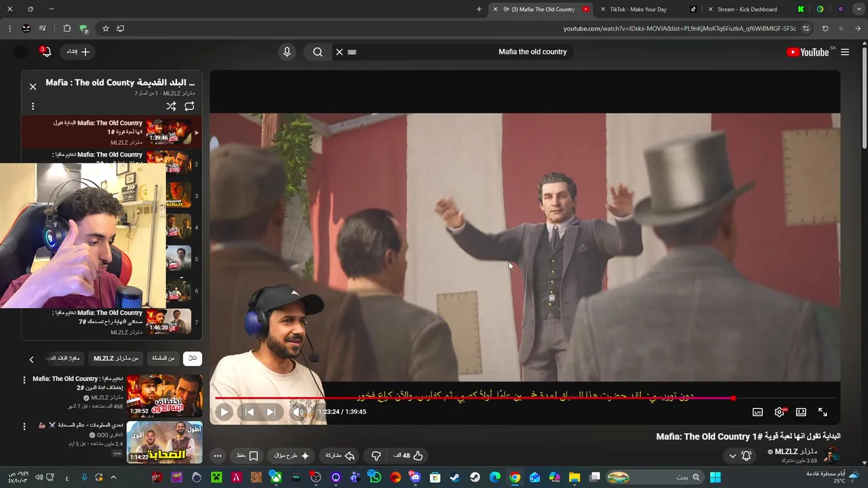Reload the page
Screen dimensions: 868x488
825,28
